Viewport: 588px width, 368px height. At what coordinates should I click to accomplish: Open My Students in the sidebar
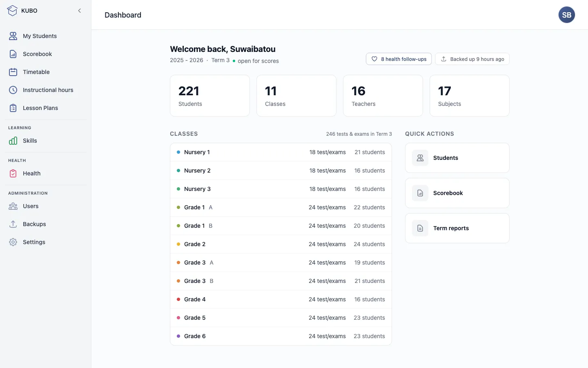click(x=46, y=36)
